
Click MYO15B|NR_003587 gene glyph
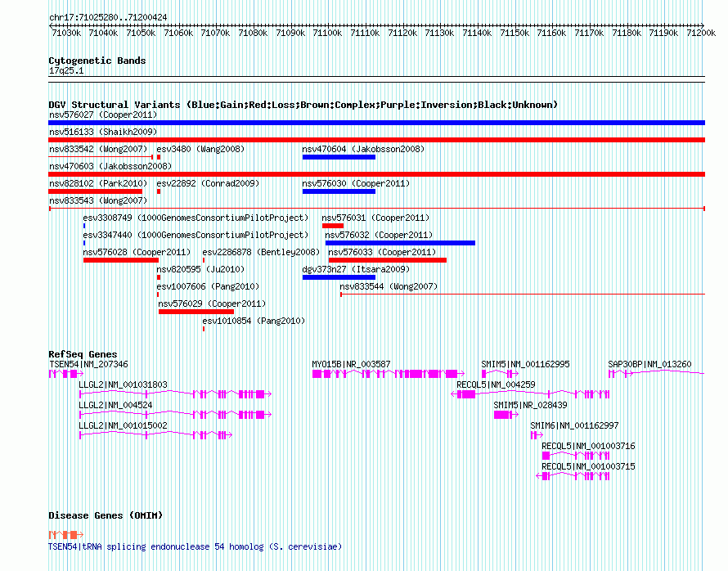[x=389, y=374]
